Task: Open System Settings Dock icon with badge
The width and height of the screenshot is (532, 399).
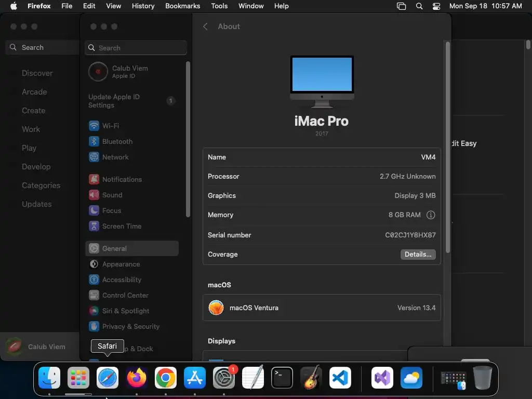Action: (x=224, y=378)
